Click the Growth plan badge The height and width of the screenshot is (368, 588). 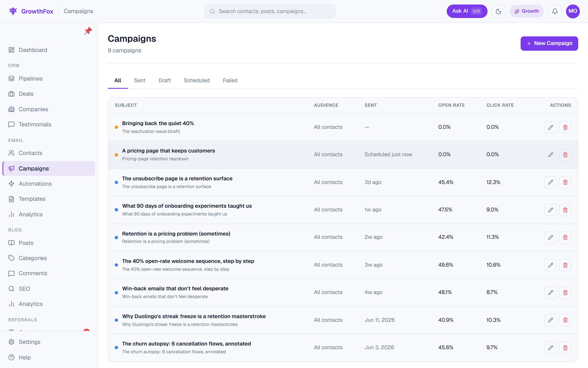click(527, 11)
